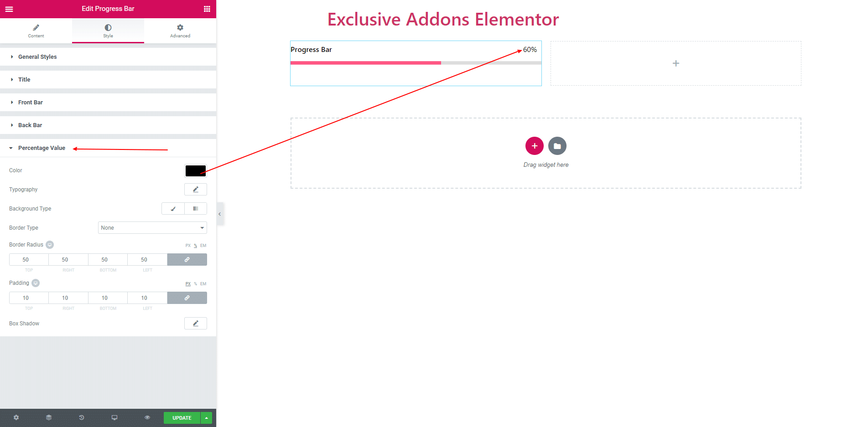The height and width of the screenshot is (427, 868).
Task: Toggle Border Radius linked values
Action: tap(187, 259)
